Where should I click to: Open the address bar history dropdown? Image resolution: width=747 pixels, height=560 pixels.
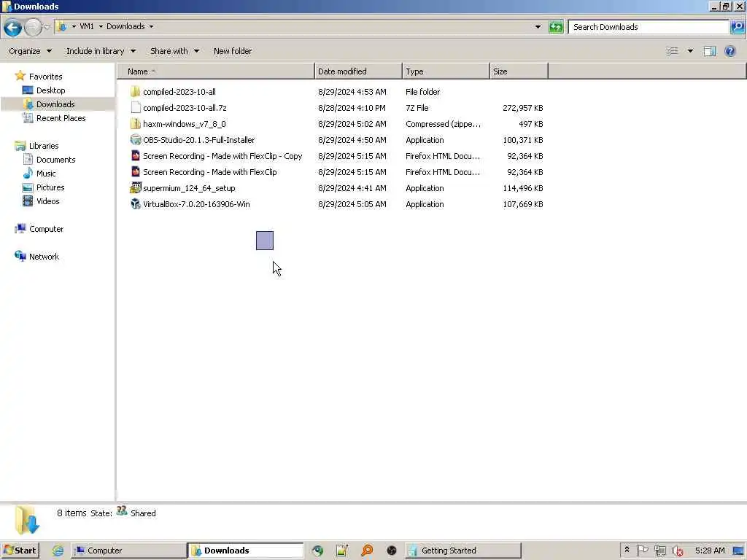point(538,27)
